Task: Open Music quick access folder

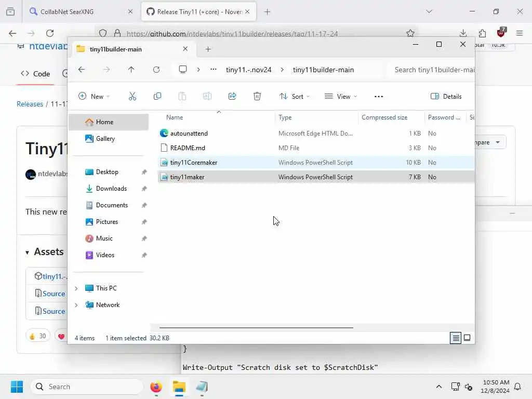Action: (109, 238)
